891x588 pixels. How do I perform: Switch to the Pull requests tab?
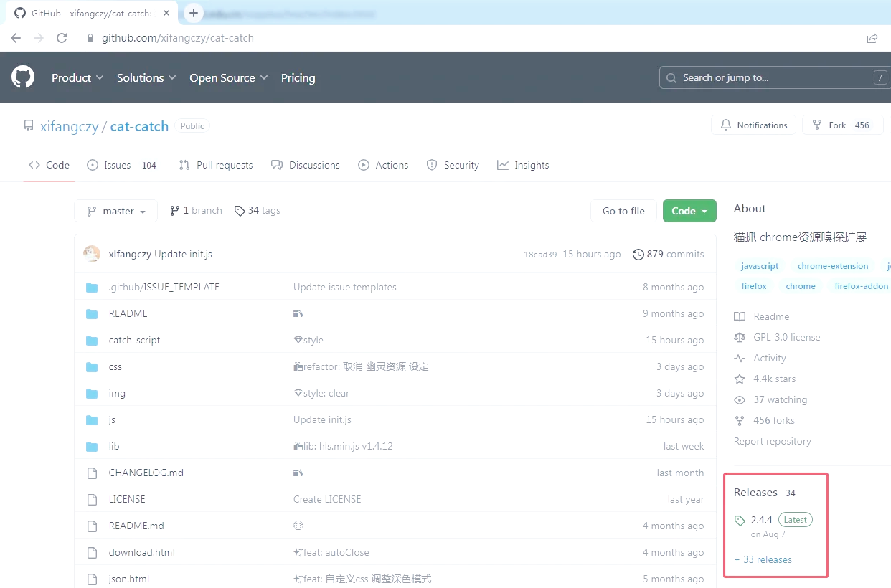[216, 165]
